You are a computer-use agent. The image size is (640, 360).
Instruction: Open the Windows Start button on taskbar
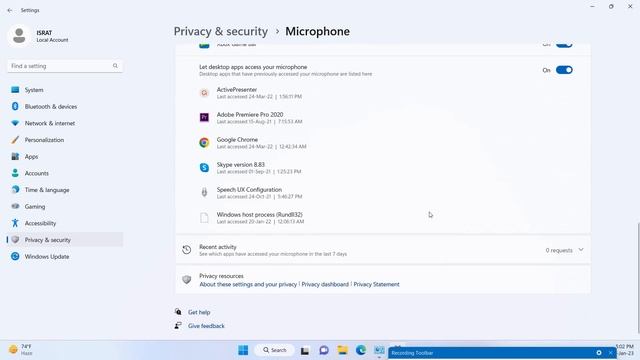243,350
